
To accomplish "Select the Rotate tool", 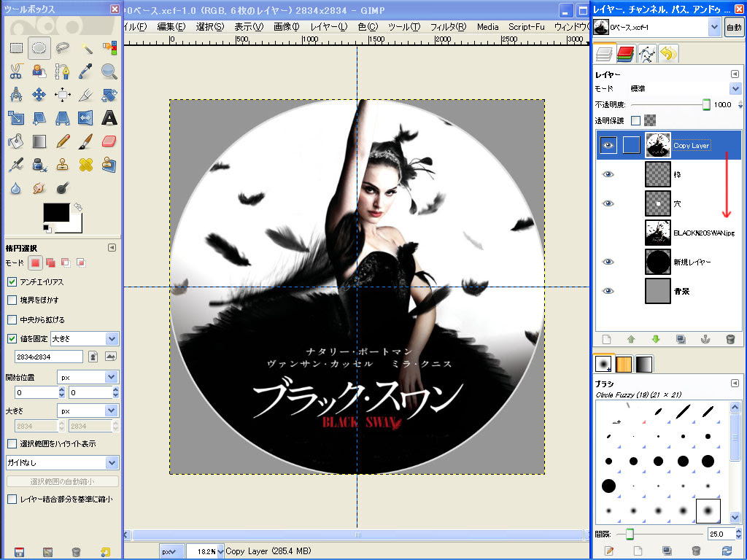I will pos(109,94).
